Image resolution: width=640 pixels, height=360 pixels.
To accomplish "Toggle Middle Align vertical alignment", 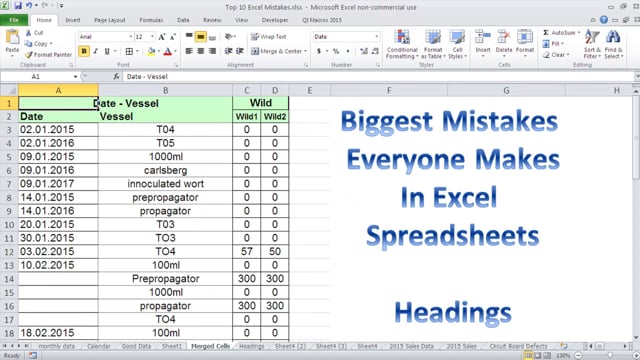I will point(200,37).
